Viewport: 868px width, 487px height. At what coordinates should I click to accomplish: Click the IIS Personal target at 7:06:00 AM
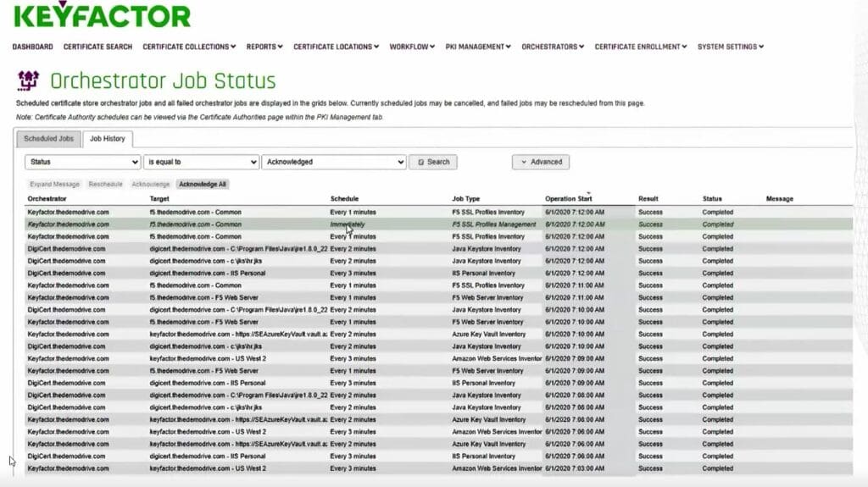tap(207, 457)
